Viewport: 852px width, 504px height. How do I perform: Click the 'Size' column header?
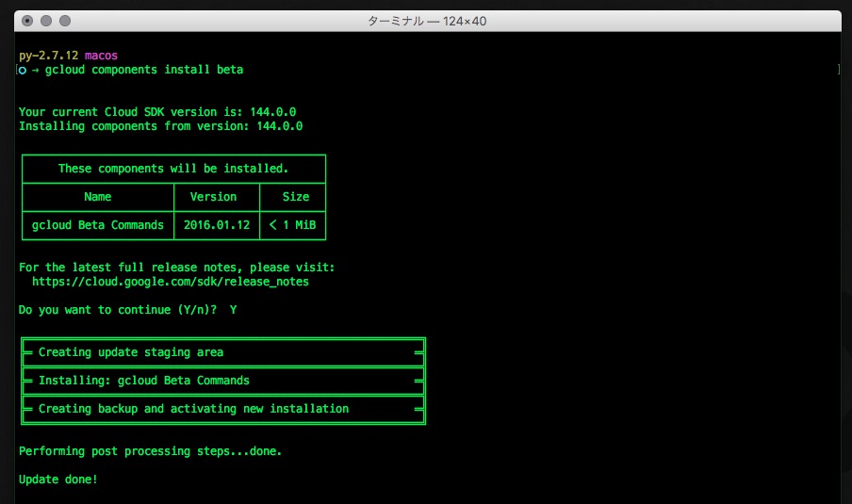[296, 197]
